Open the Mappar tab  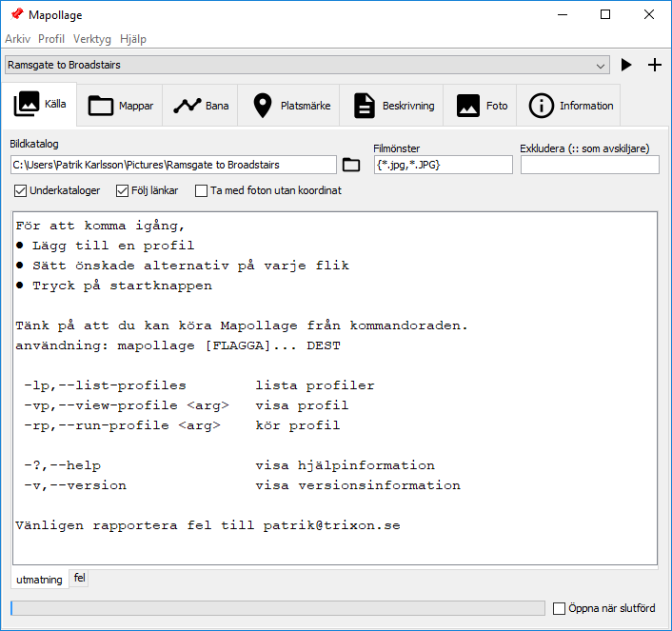120,106
